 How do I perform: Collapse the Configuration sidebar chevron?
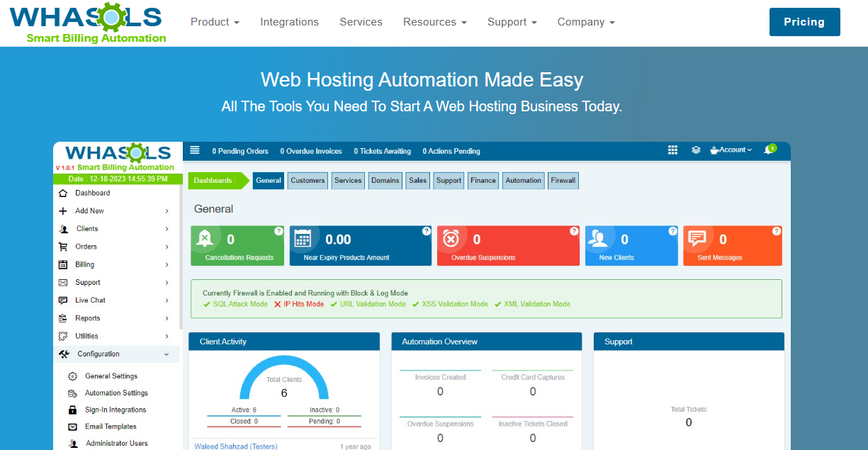click(167, 354)
